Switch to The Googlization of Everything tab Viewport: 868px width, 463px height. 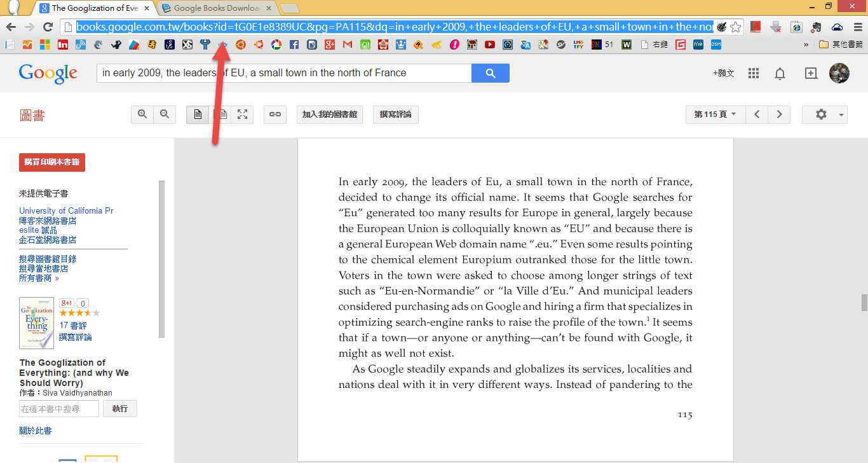click(95, 8)
